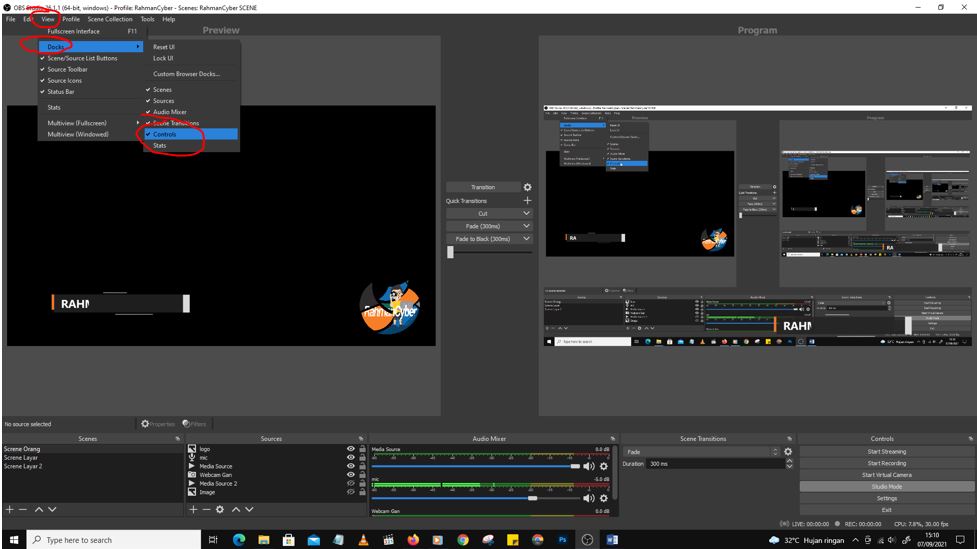Open Firefox from the taskbar
Viewport: 977px width, 549px height.
click(x=413, y=540)
